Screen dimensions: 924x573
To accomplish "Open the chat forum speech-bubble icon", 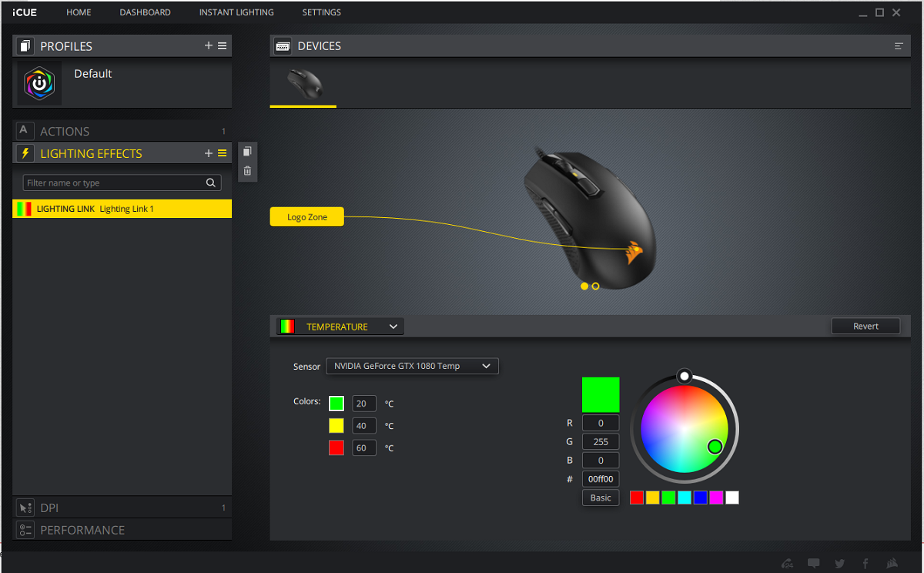I will point(814,563).
